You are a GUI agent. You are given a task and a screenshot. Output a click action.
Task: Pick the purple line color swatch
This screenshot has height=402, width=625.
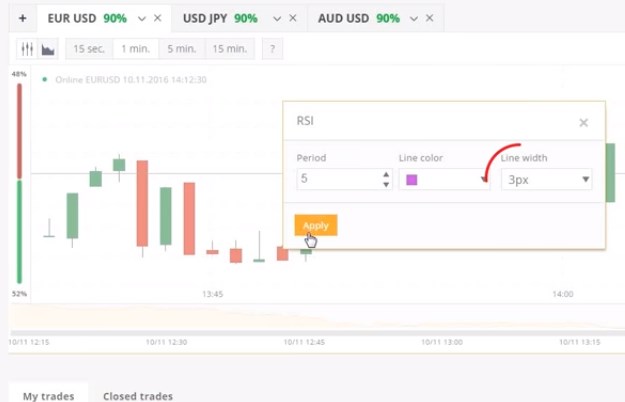412,180
